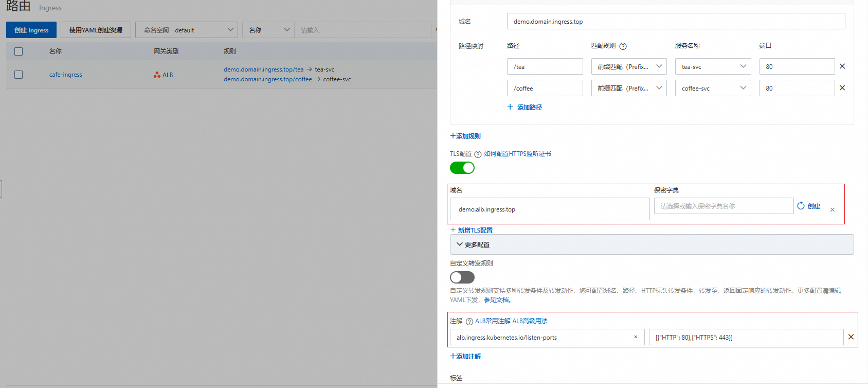
Task: Open the 参见文档 link
Action: coord(497,300)
